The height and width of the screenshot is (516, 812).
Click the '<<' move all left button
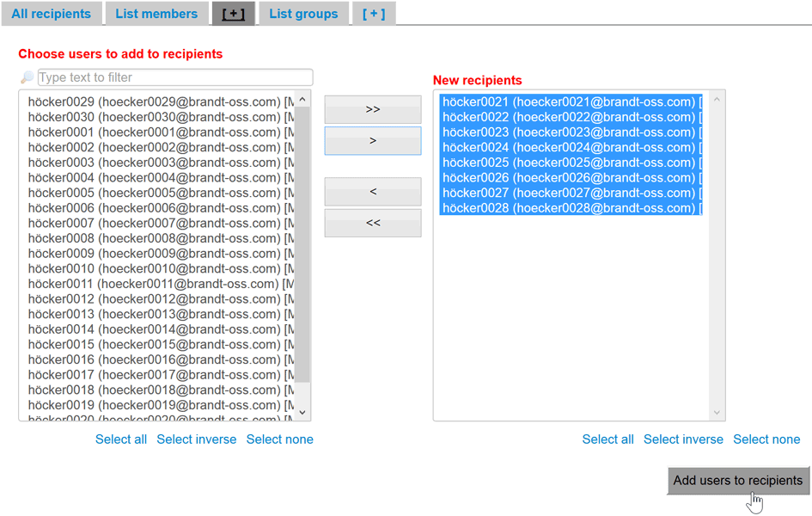[372, 222]
